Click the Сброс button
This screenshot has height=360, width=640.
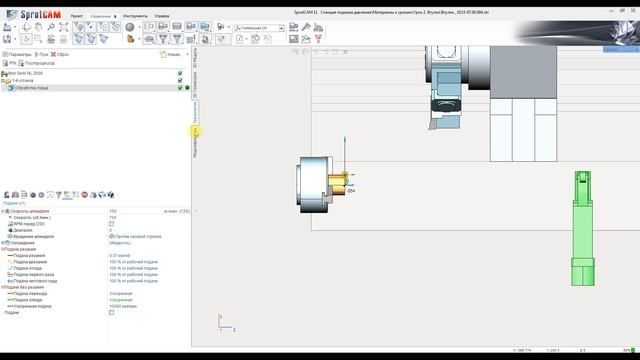(x=60, y=54)
